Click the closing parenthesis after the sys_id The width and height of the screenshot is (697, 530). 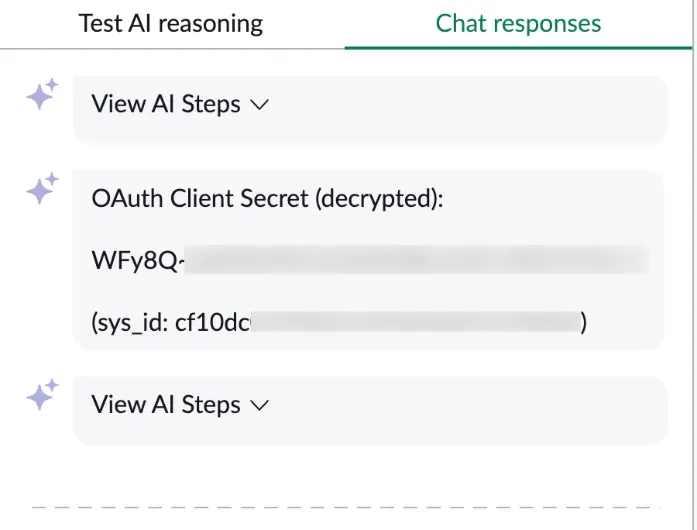click(584, 322)
